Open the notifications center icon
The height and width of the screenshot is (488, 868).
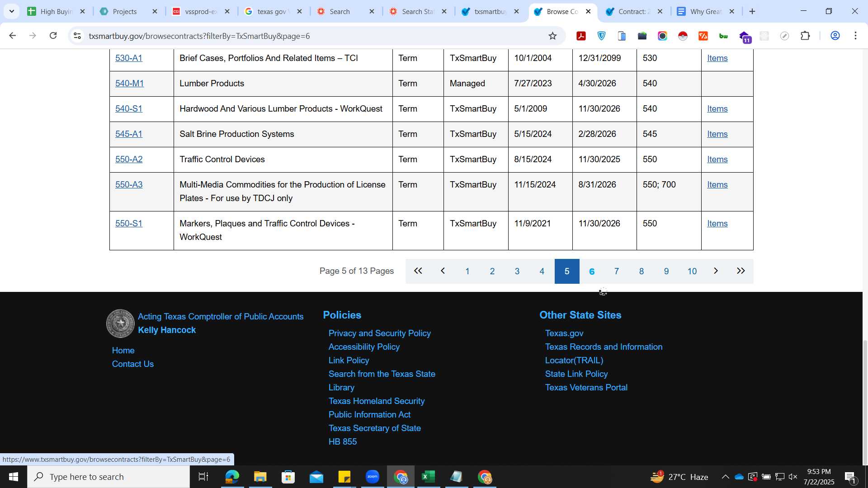pyautogui.click(x=850, y=477)
